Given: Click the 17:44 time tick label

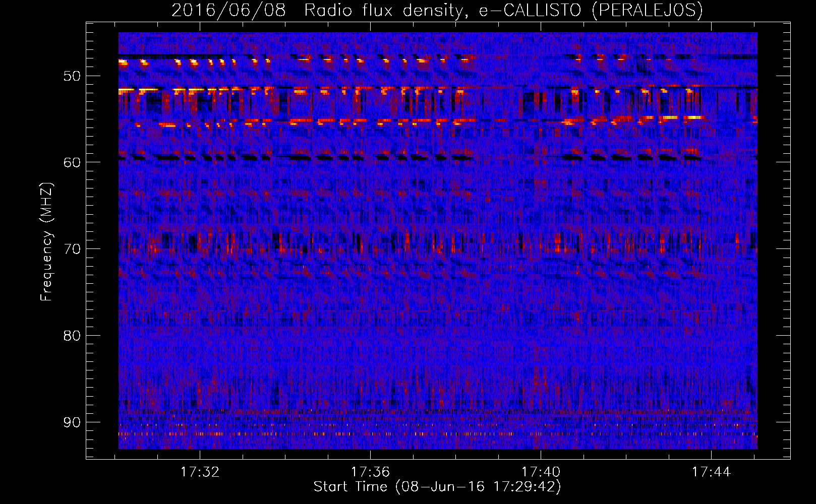Looking at the screenshot, I should [x=711, y=472].
